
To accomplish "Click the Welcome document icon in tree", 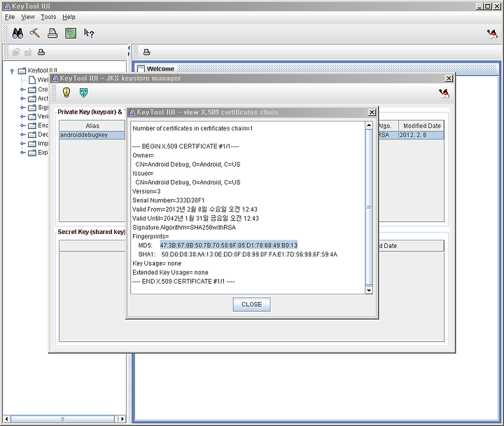I will [x=32, y=80].
